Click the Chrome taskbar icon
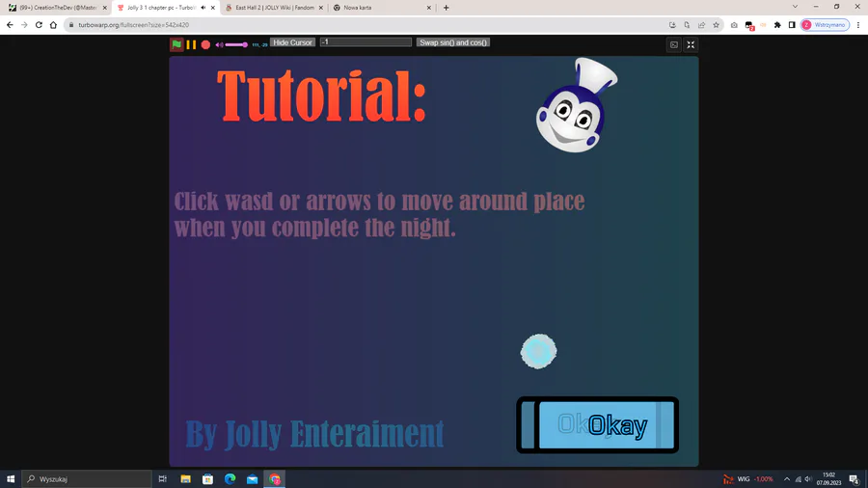Image resolution: width=868 pixels, height=488 pixels. pos(275,479)
